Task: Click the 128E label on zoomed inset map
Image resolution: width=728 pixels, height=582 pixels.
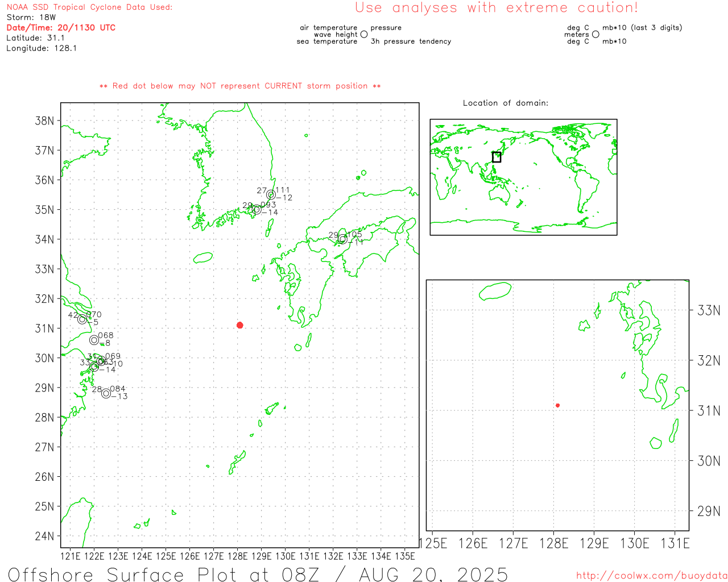Action: (553, 543)
